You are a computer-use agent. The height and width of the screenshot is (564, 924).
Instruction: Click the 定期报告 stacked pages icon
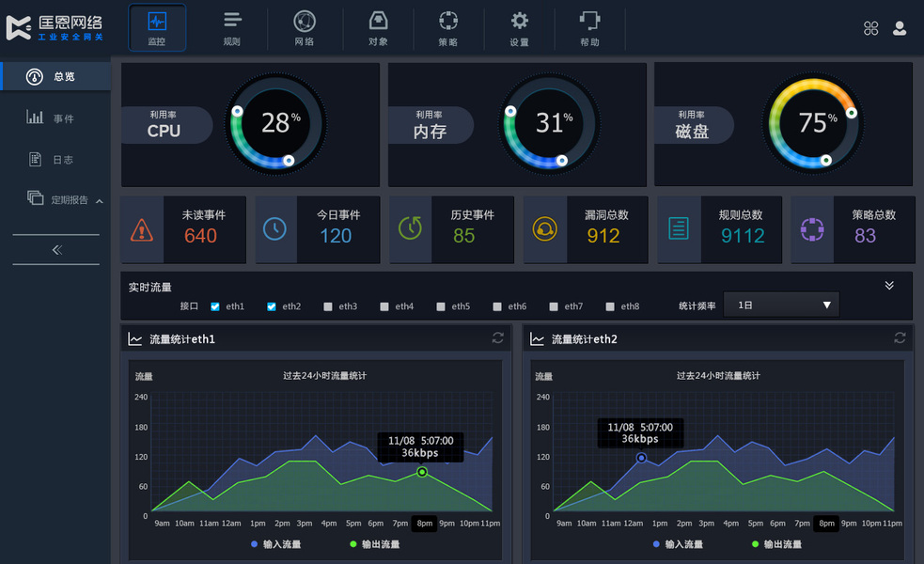point(36,198)
